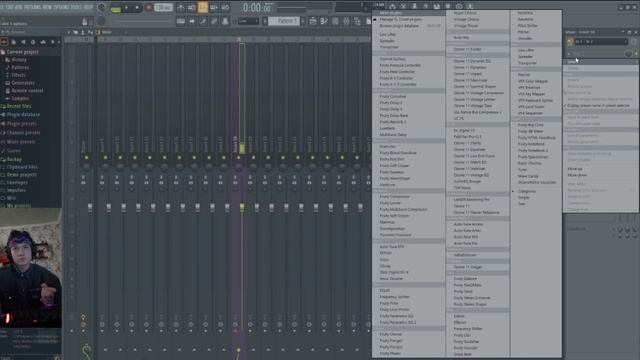Expand the 'Channel presets' browser folder
Screen dimensions: 640x360
[23, 133]
